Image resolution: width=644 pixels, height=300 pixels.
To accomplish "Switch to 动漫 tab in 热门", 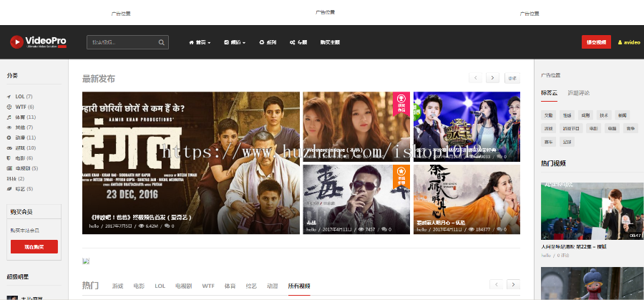I will pos(273,286).
